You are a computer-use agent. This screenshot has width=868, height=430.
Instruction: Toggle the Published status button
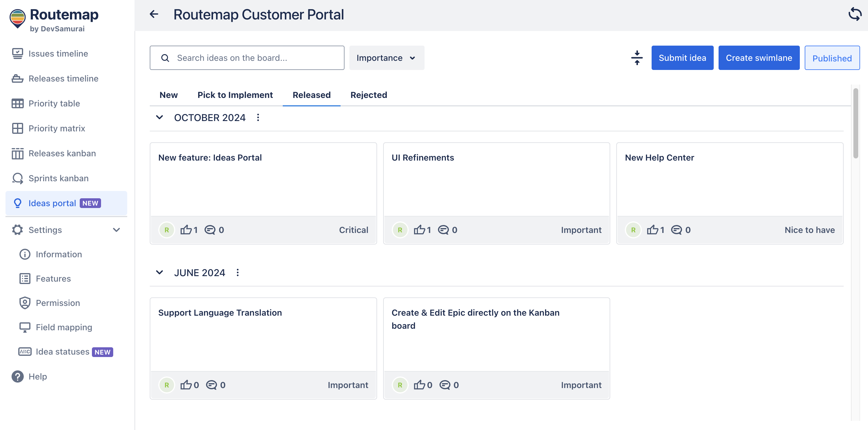pyautogui.click(x=831, y=58)
